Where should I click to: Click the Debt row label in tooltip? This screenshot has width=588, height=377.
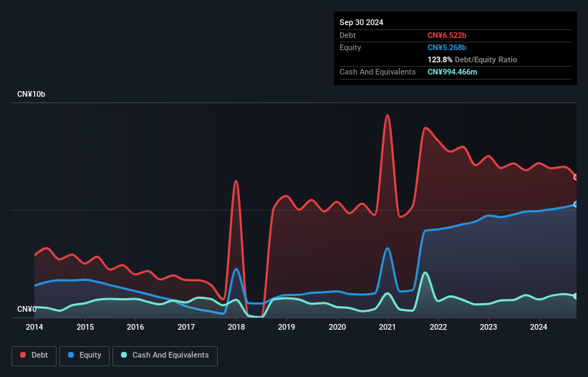(347, 35)
